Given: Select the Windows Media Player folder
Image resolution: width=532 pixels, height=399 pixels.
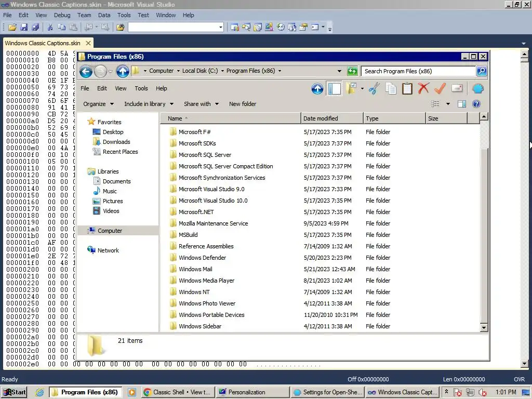Looking at the screenshot, I should 206,281.
